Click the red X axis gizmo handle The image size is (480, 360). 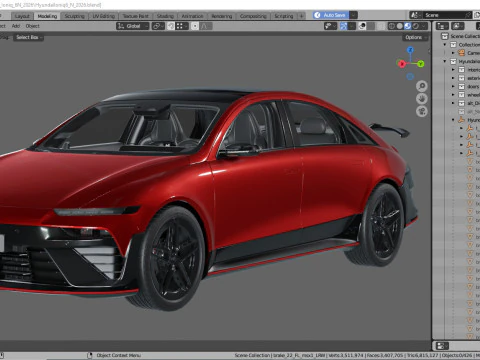coord(402,64)
